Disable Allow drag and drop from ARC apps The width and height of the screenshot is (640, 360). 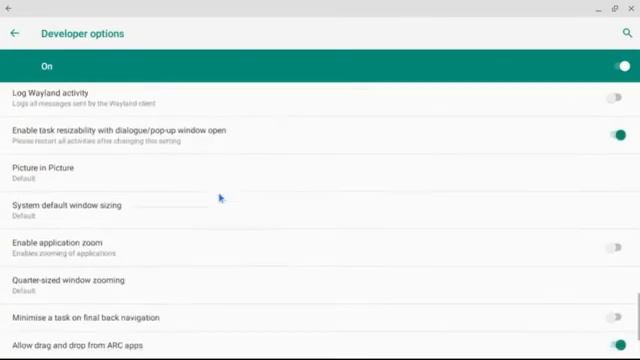618,345
